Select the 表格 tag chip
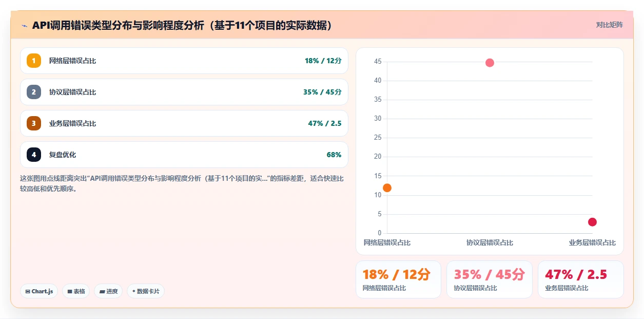 [x=76, y=291]
